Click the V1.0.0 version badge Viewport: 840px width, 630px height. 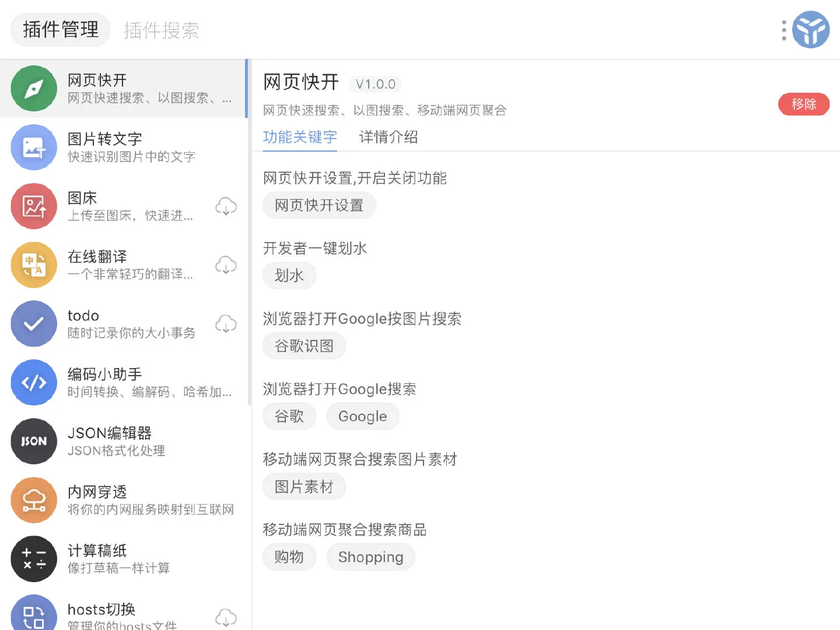[376, 84]
